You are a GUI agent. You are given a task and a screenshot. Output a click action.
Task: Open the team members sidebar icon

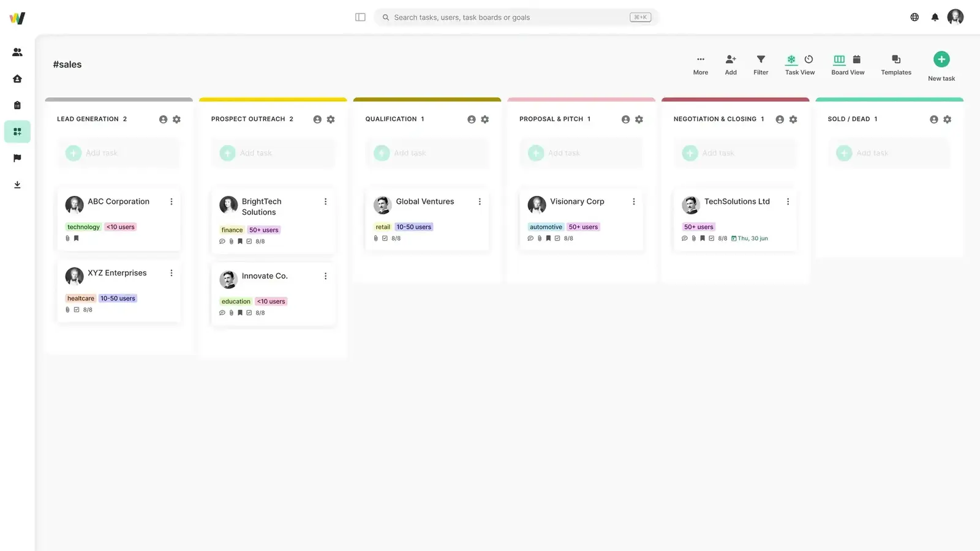17,52
